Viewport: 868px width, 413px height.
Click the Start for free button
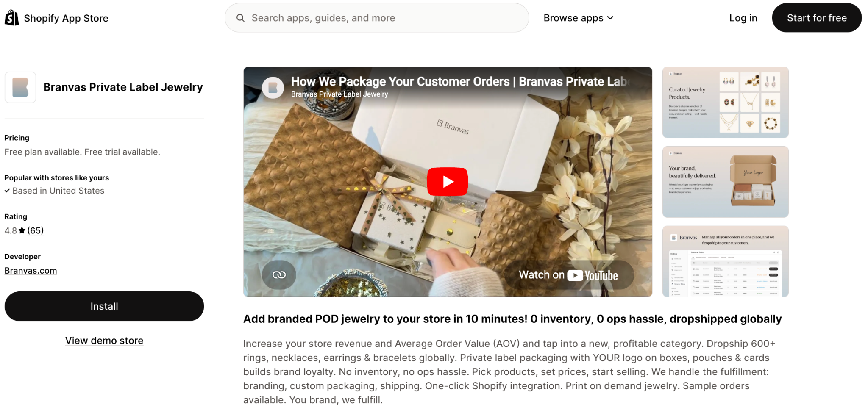[817, 18]
